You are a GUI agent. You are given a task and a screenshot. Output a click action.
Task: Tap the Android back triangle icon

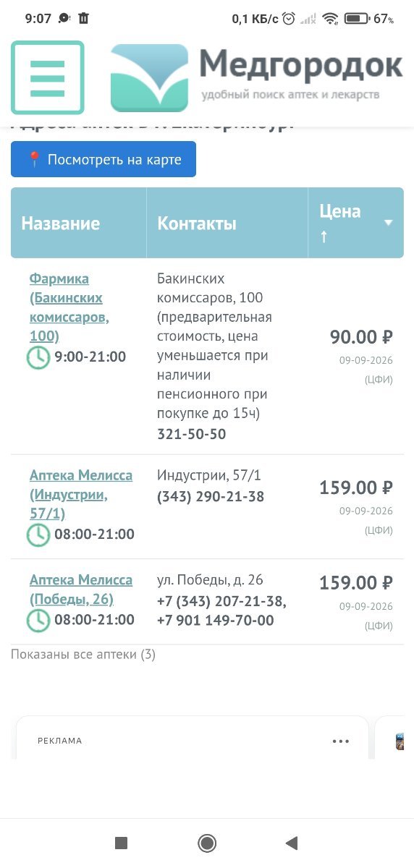[292, 843]
